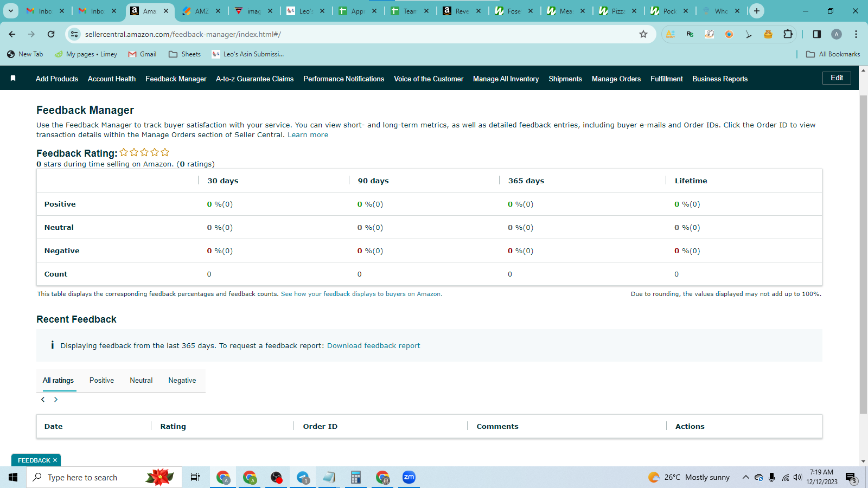Screen dimensions: 868x488
Task: Open Telegram from the taskbar
Action: [303, 477]
